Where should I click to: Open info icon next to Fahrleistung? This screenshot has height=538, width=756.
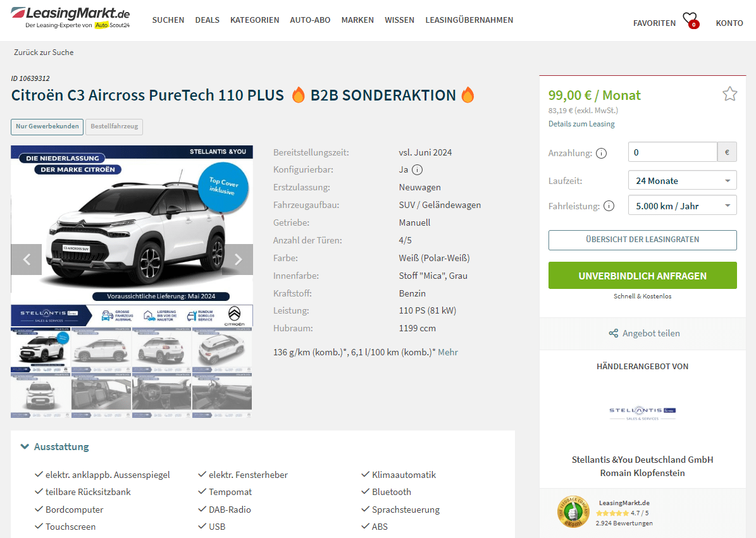point(609,206)
